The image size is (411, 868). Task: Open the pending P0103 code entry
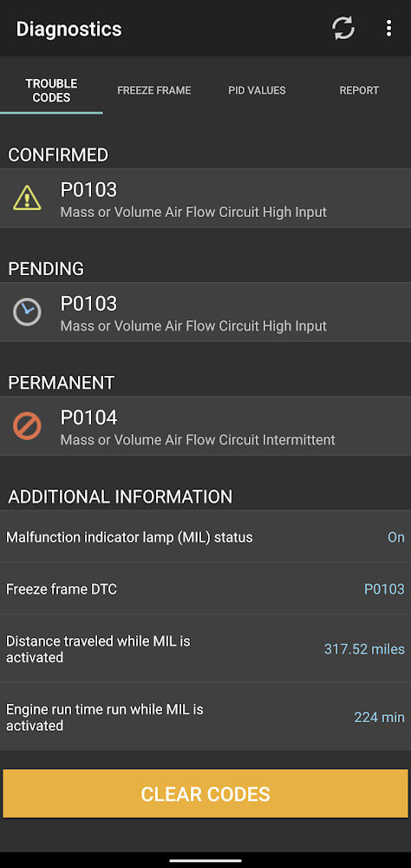coord(205,312)
